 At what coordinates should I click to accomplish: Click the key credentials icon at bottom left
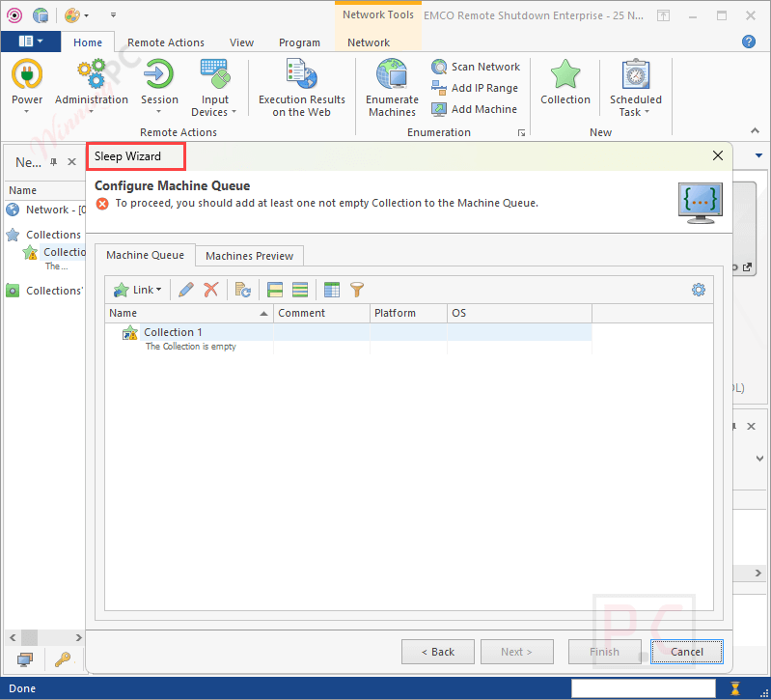[x=63, y=659]
